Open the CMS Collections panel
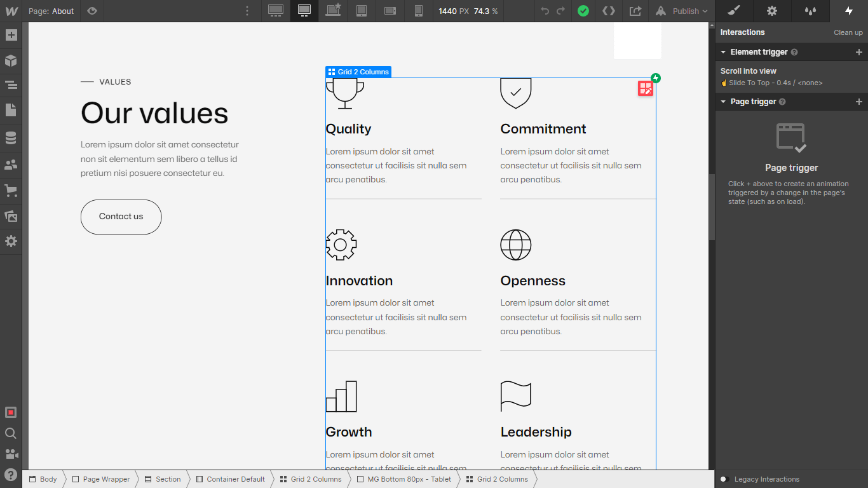The width and height of the screenshot is (868, 488). pyautogui.click(x=11, y=137)
